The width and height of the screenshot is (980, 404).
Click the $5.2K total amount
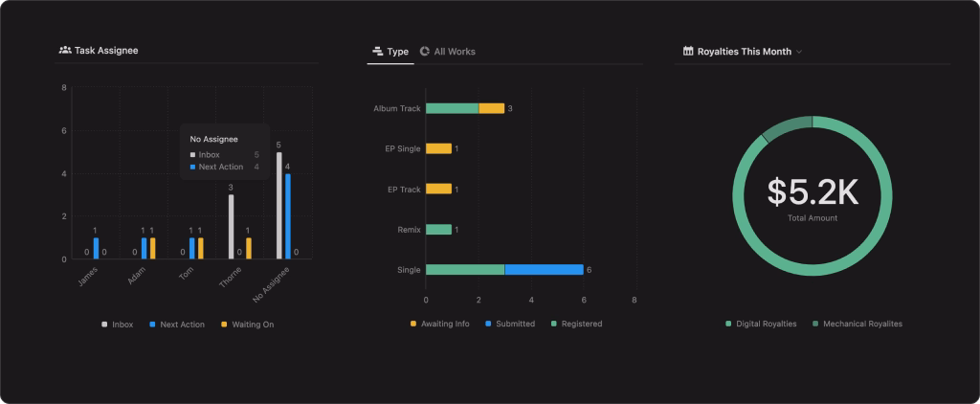813,192
